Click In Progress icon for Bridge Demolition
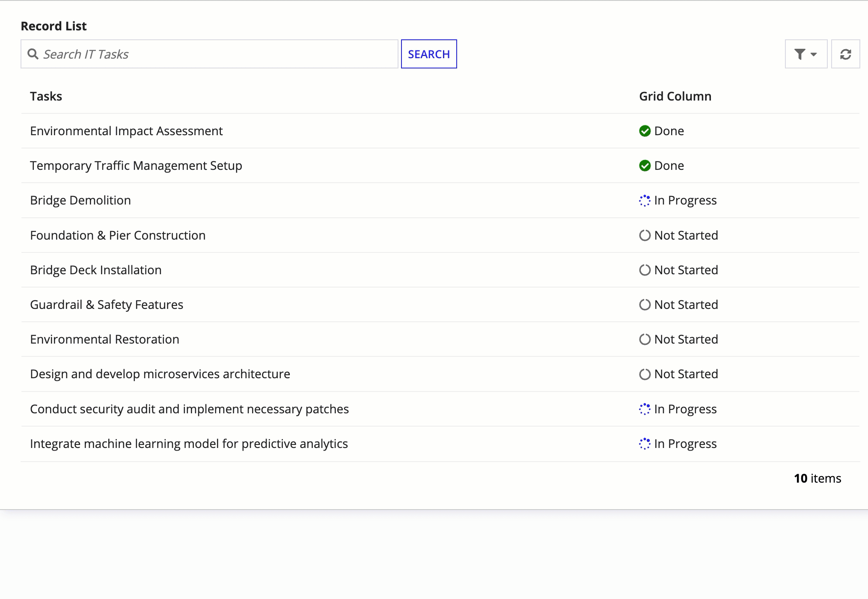This screenshot has width=868, height=599. click(645, 200)
